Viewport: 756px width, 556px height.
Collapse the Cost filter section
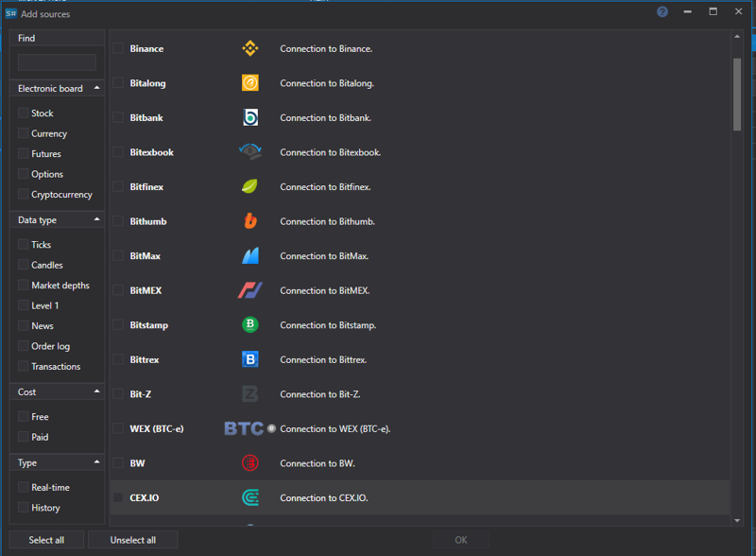(x=96, y=391)
